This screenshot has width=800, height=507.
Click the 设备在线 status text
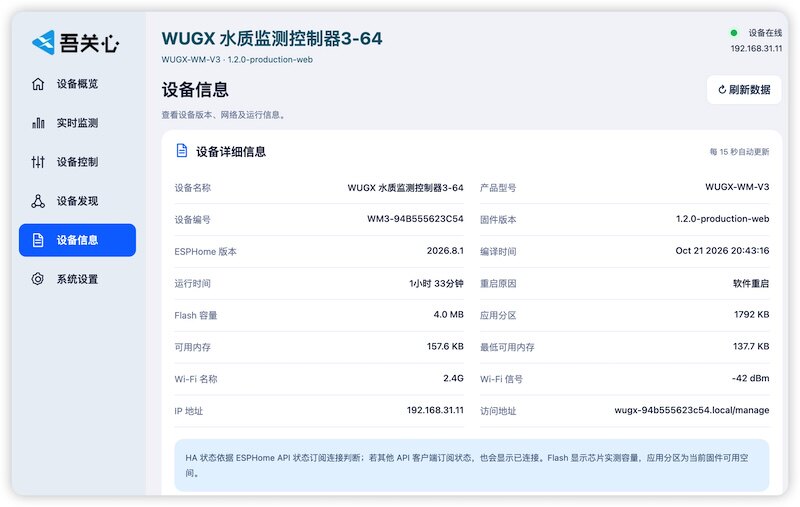point(765,33)
